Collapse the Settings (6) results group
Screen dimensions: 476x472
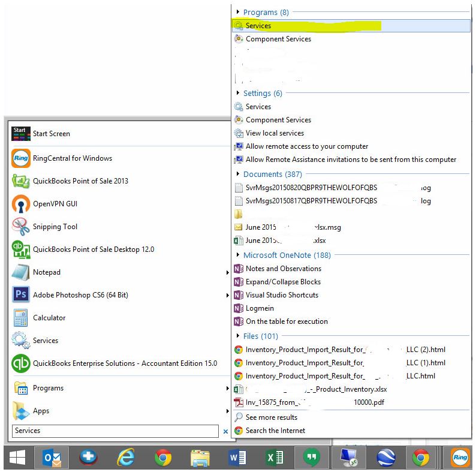coord(238,92)
